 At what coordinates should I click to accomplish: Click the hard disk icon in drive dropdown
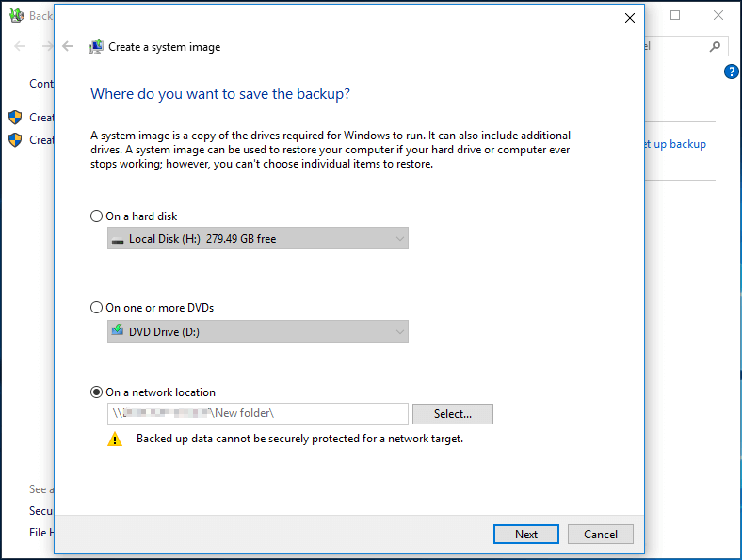tap(118, 240)
